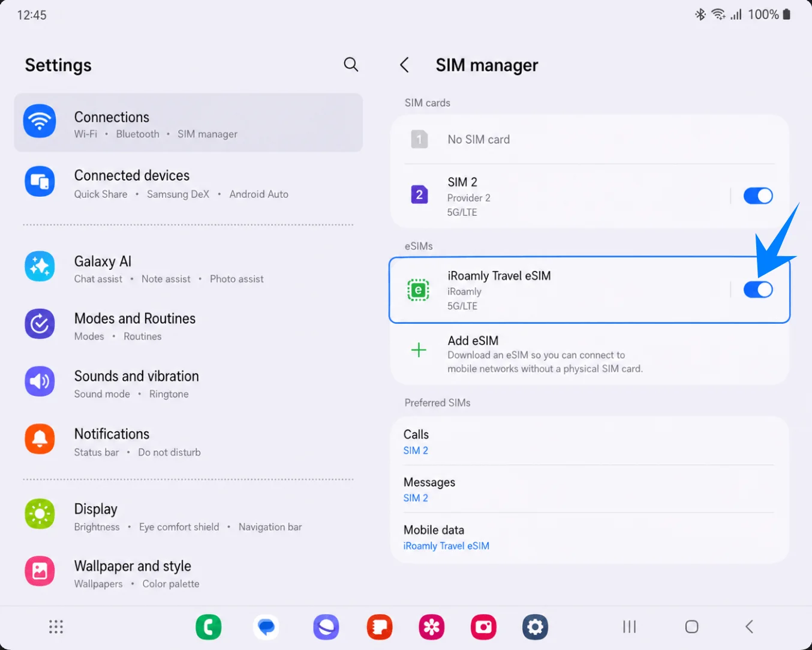Viewport: 812px width, 650px height.
Task: Launch Samsung Internet browser from taskbar
Action: (326, 627)
